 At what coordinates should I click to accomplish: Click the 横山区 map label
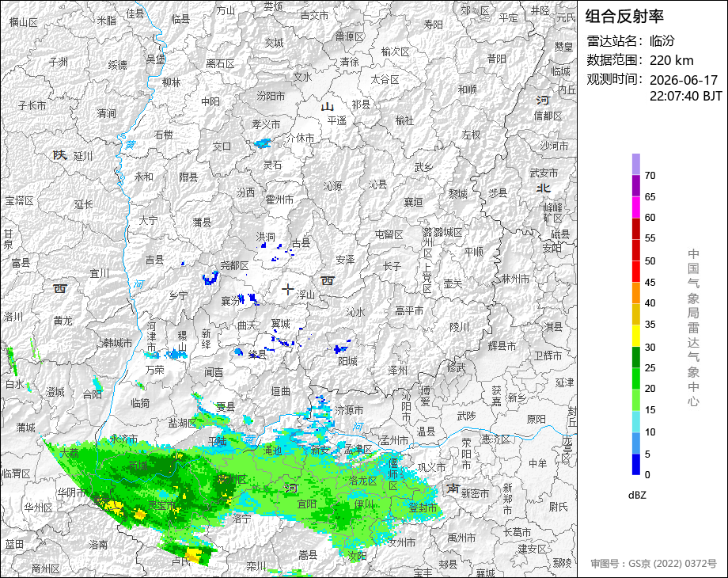tap(23, 22)
